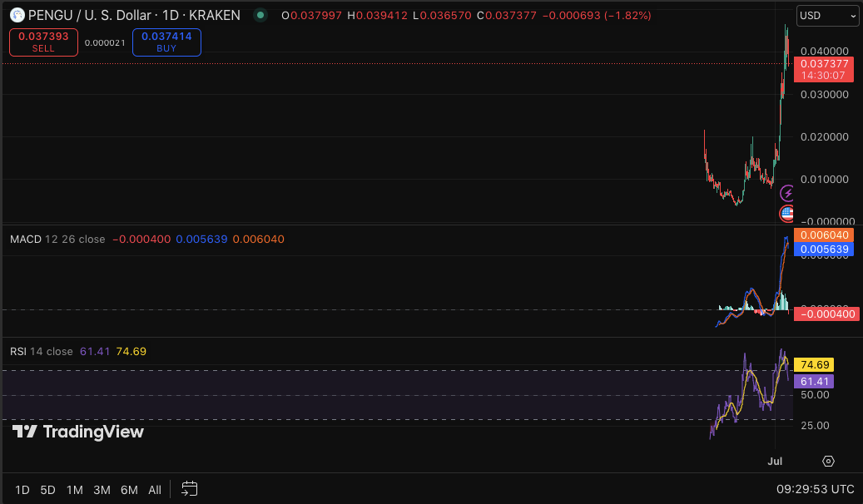
Task: Click the O0.037997 open value
Action: point(311,16)
